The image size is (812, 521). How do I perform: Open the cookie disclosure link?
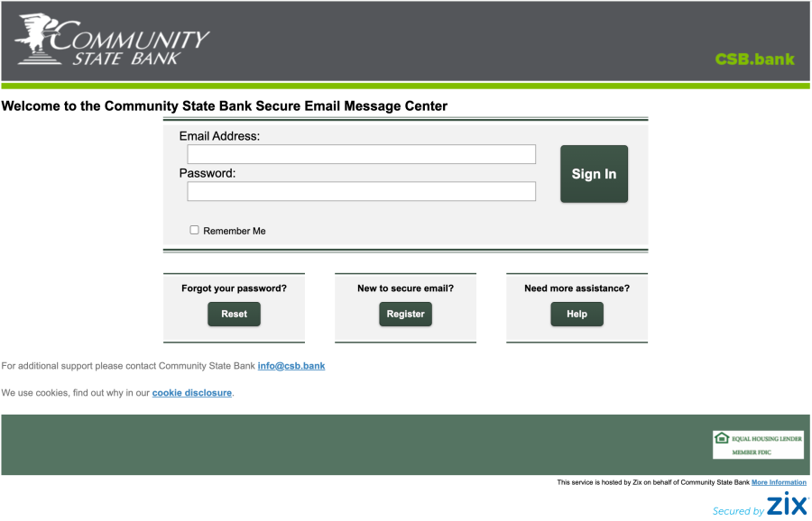[x=191, y=393]
